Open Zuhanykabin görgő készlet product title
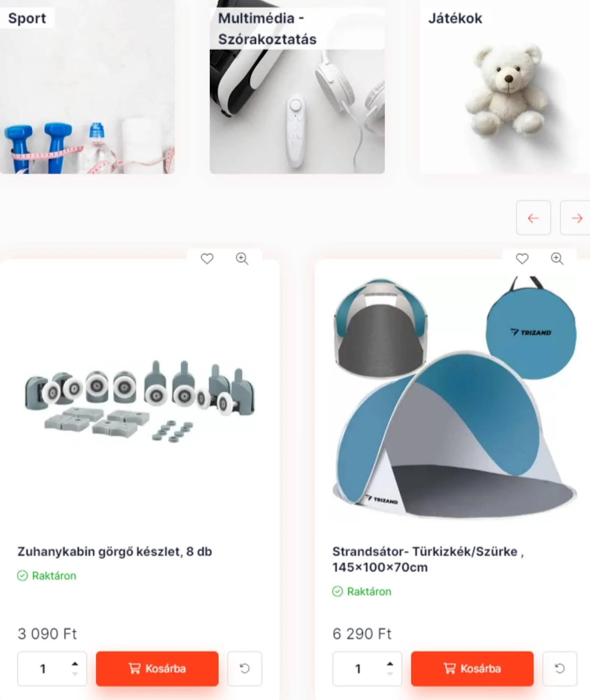Image resolution: width=590 pixels, height=700 pixels. point(115,552)
